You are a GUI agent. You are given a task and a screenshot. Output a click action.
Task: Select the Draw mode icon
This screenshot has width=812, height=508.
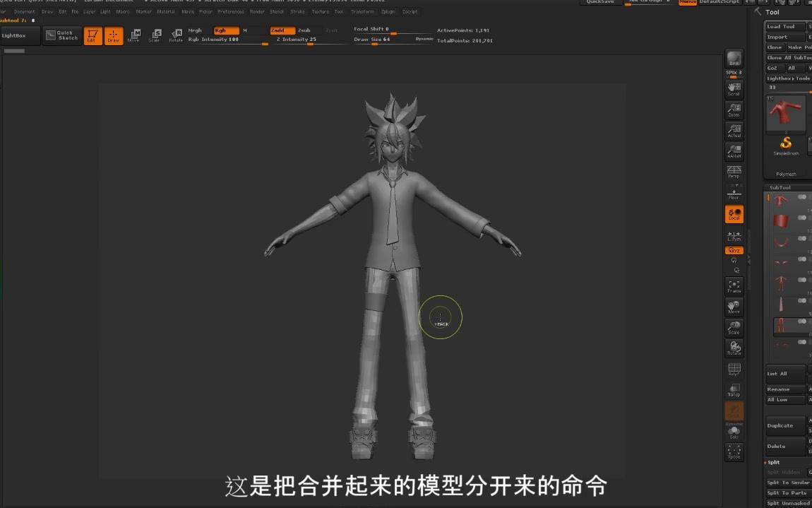point(114,36)
